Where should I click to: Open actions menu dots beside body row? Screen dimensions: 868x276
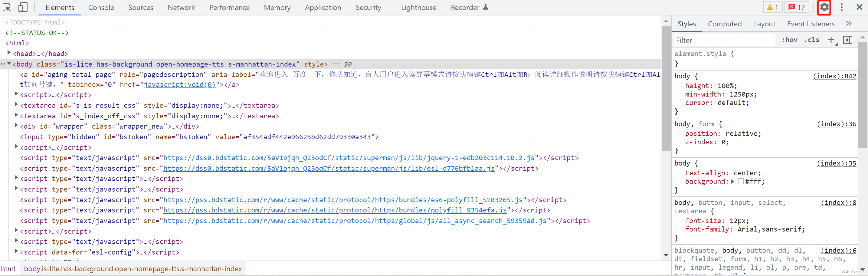(x=3, y=64)
